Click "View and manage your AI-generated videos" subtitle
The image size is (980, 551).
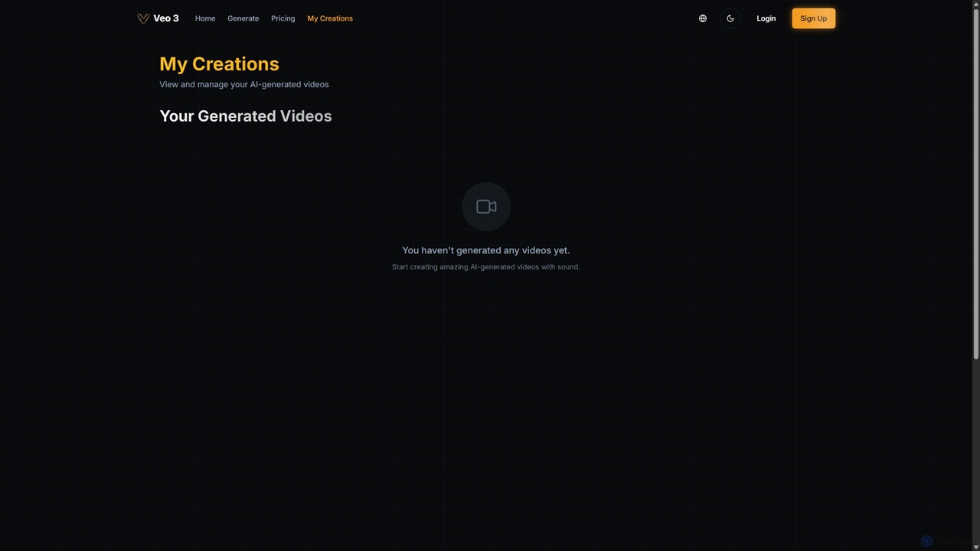pyautogui.click(x=244, y=84)
